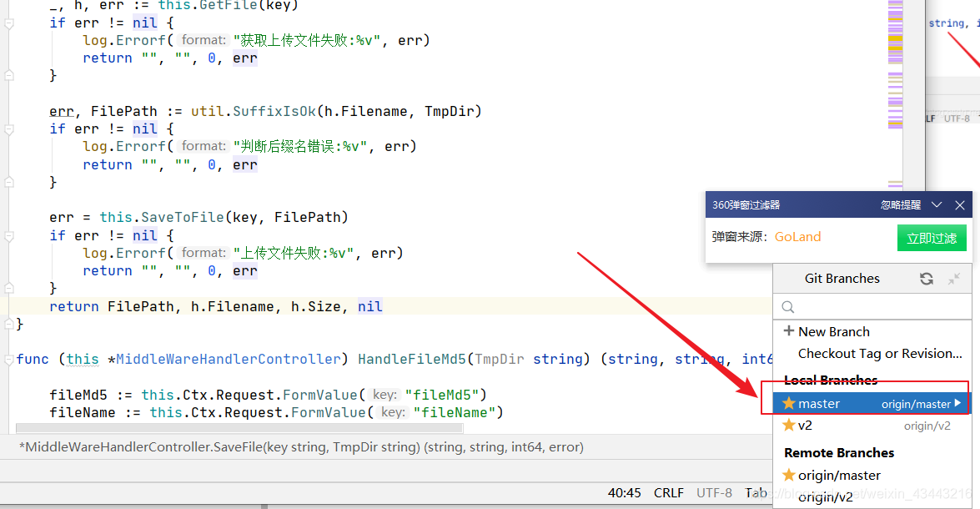Image resolution: width=980 pixels, height=509 pixels.
Task: Click the favorite star beside local master branch
Action: (x=789, y=403)
